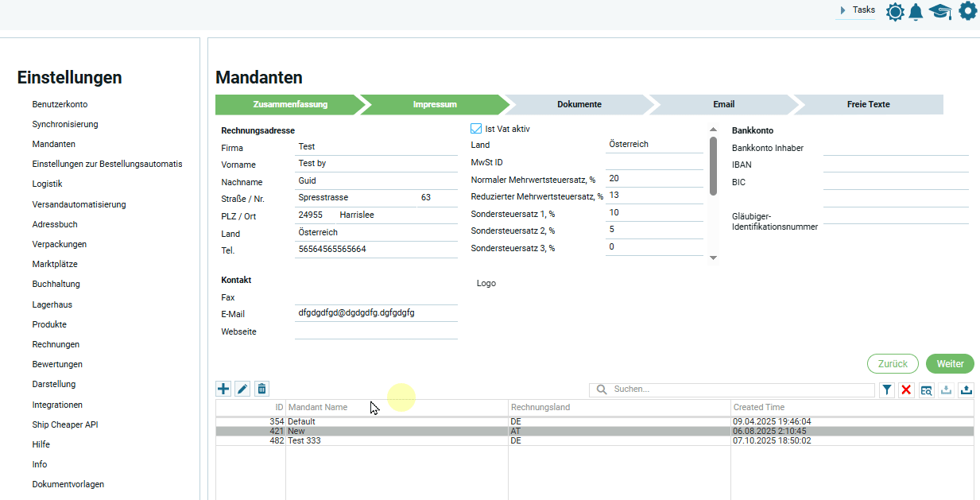Delete selected Mandant with trash icon
The width and height of the screenshot is (980, 500).
pos(261,389)
